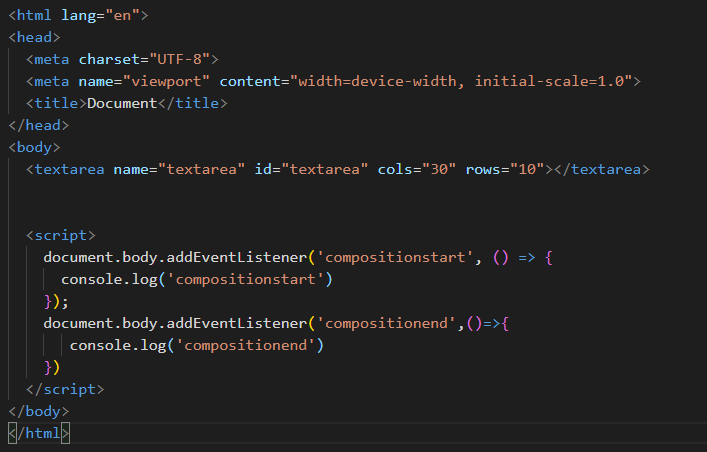The image size is (707, 452).
Task: Click the opening script tag
Action: click(61, 235)
